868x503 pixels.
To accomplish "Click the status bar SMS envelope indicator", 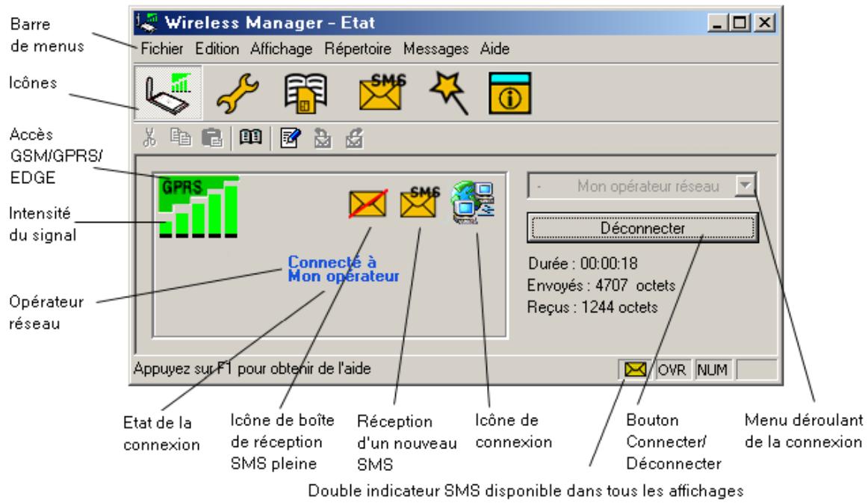I will (x=635, y=369).
